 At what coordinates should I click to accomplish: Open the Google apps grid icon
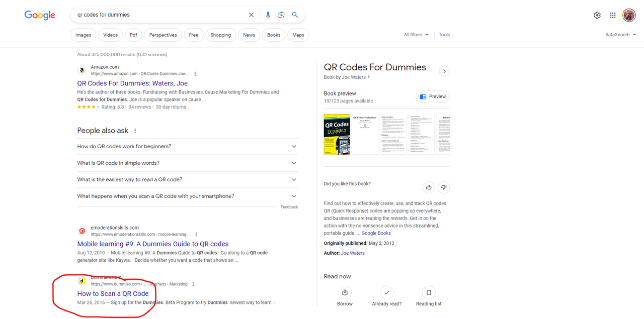(x=613, y=15)
